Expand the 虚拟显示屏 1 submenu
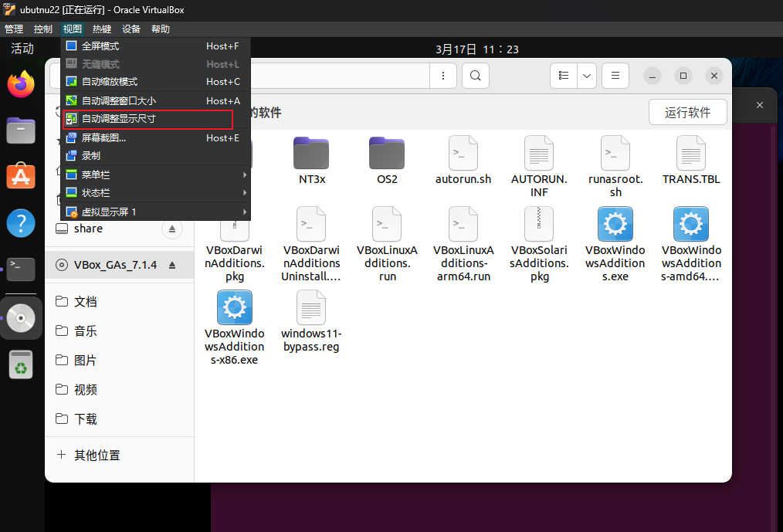Image resolution: width=783 pixels, height=532 pixels. [155, 212]
